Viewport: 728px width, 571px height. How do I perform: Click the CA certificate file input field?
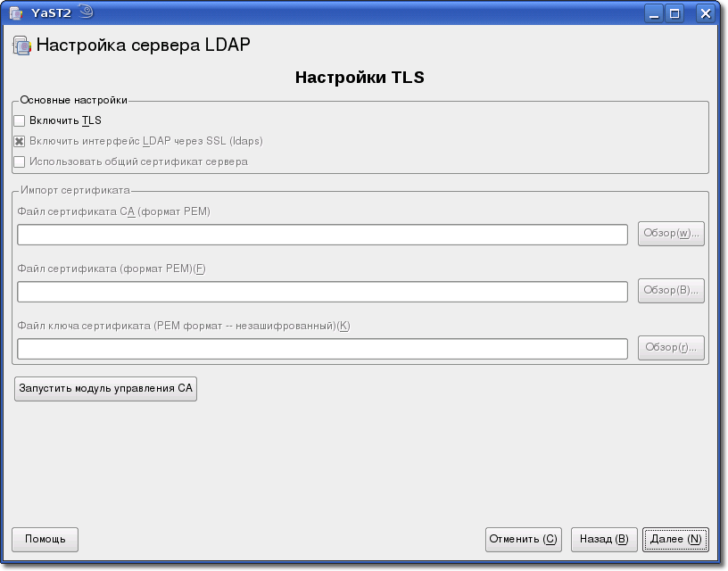pyautogui.click(x=322, y=235)
